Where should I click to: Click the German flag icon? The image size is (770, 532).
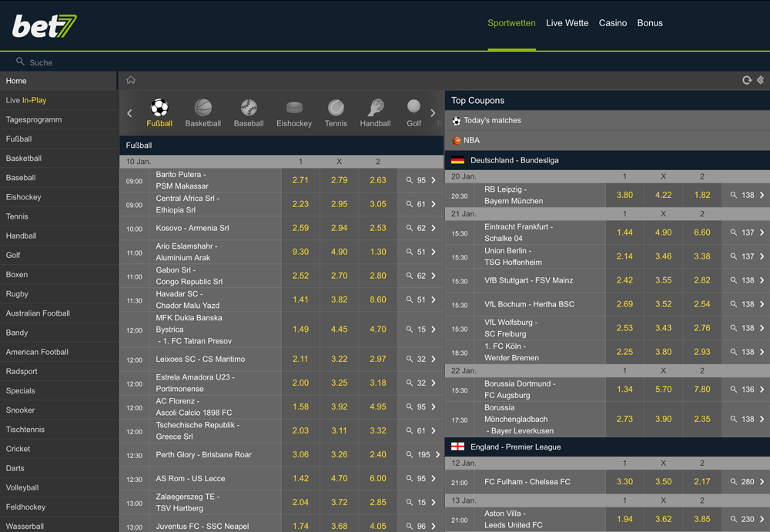(x=457, y=160)
